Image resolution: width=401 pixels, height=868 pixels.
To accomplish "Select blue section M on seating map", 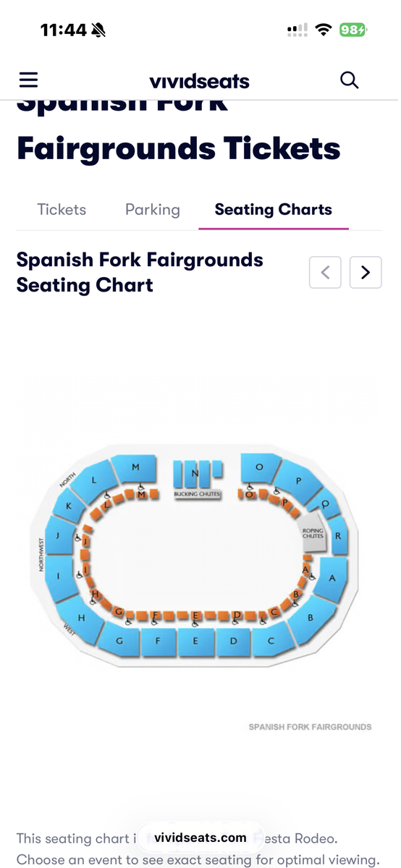I will (135, 469).
